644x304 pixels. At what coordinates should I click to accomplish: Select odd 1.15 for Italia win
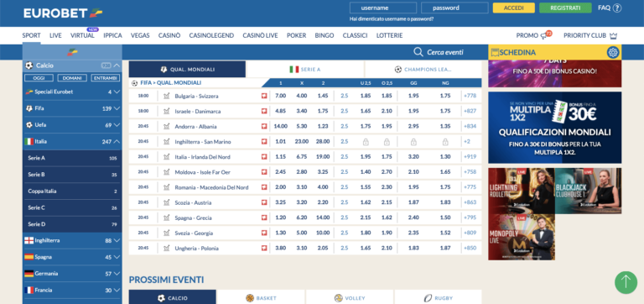[x=281, y=157]
